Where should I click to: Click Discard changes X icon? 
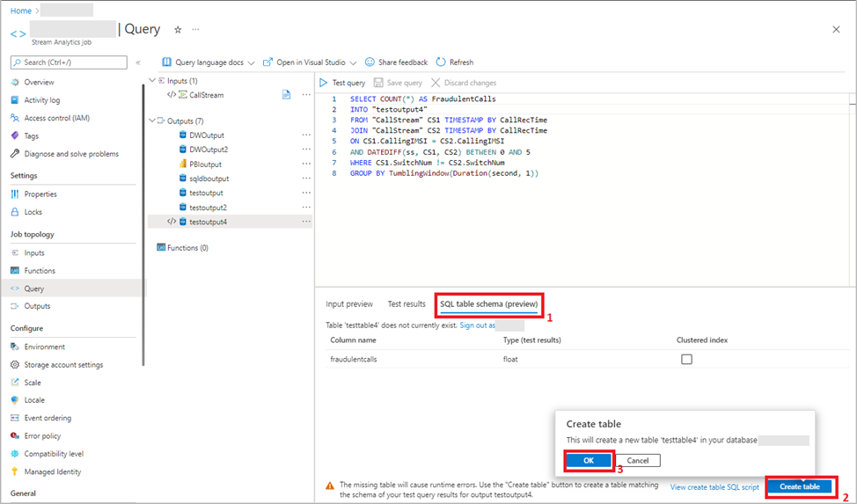pos(436,83)
